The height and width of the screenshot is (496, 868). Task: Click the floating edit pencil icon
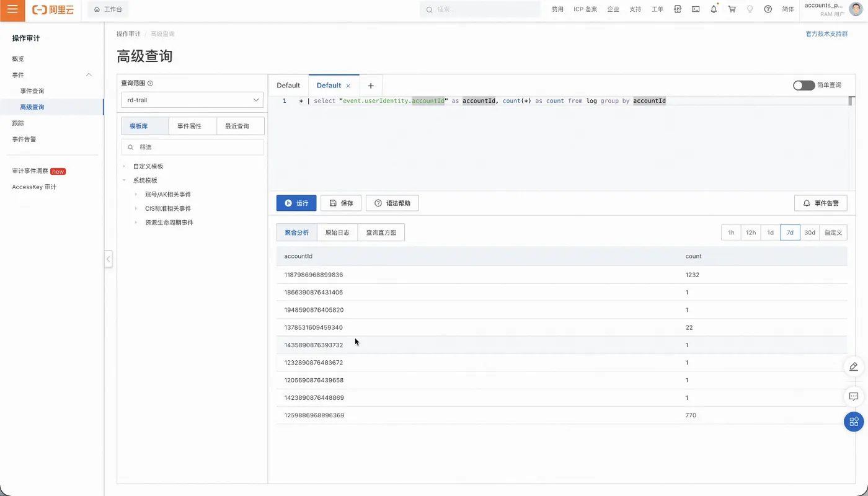click(x=854, y=366)
